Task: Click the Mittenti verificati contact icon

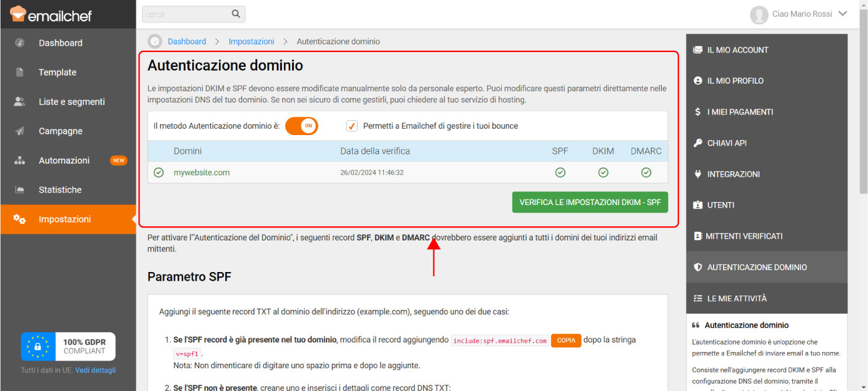Action: pos(698,236)
